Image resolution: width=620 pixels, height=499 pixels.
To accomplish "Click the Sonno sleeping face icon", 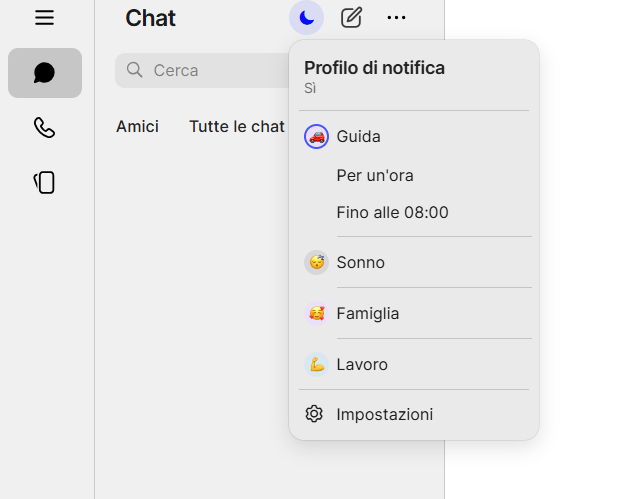I will point(316,263).
